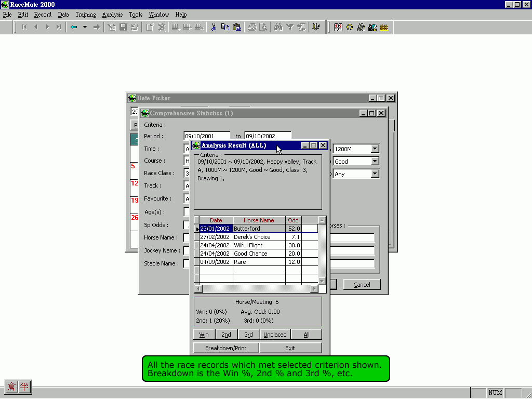The width and height of the screenshot is (532, 399).
Task: Click the horseshoe icon in toolbar
Action: coord(350,27)
